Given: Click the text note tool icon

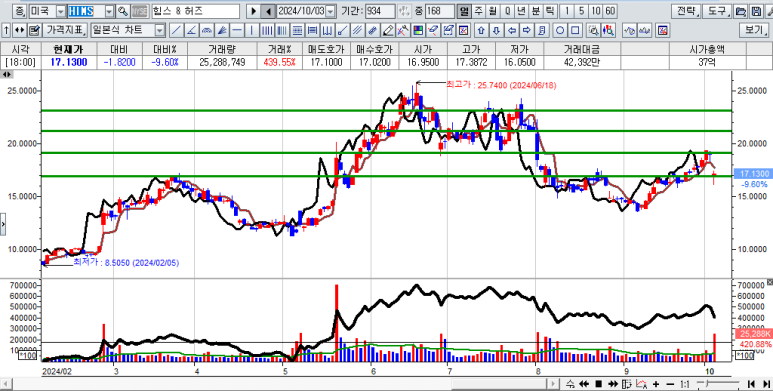Looking at the screenshot, I should tap(542, 31).
